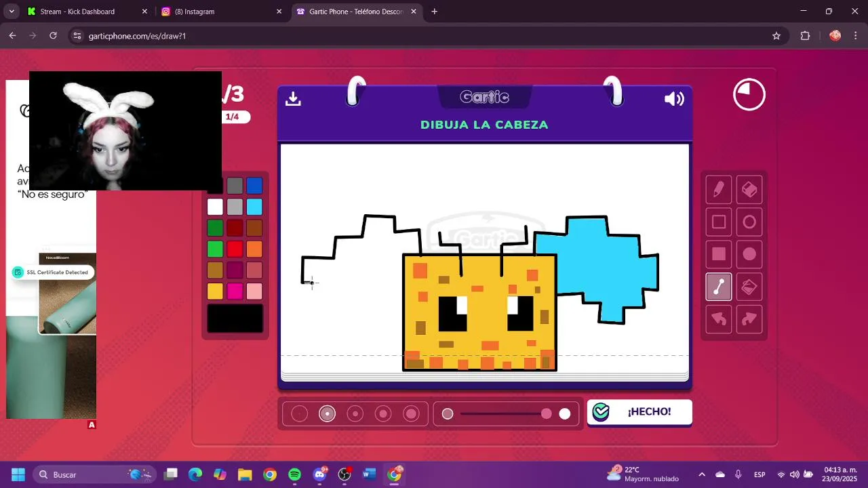The height and width of the screenshot is (488, 868).
Task: Bookmark this page with star
Action: point(776,36)
